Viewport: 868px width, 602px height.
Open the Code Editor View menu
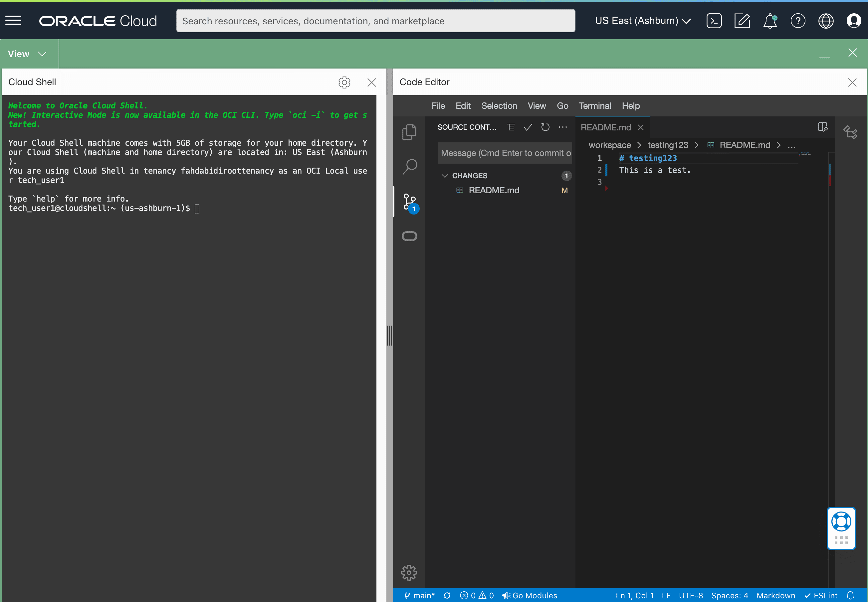[x=537, y=106]
